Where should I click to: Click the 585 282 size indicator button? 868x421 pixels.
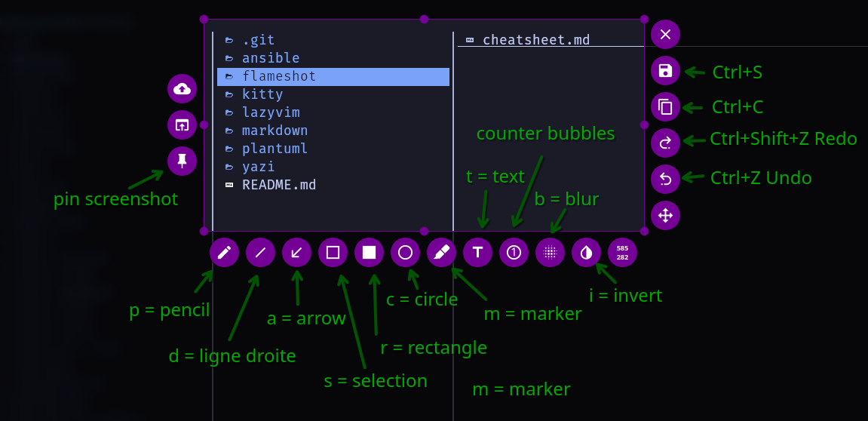click(623, 253)
